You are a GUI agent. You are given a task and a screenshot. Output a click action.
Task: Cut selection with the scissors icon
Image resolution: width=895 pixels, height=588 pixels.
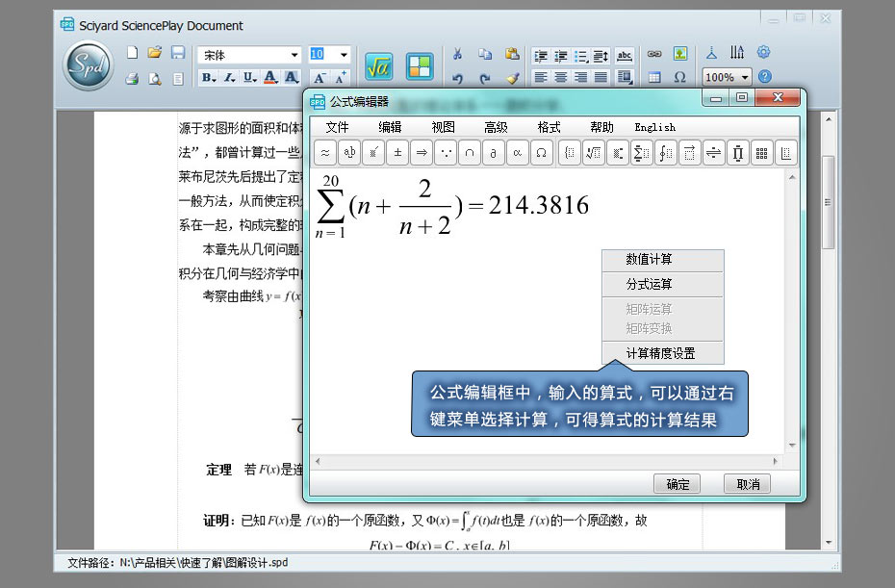pyautogui.click(x=457, y=54)
